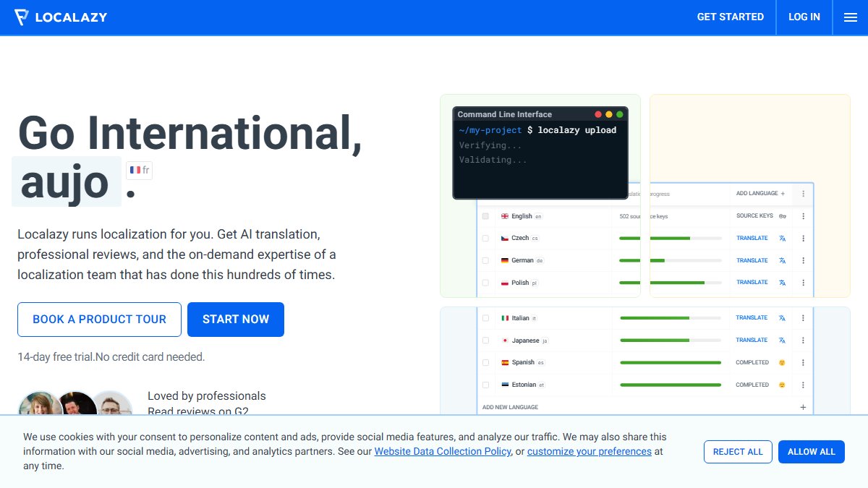Open three-dot menu in table header row

pos(803,194)
